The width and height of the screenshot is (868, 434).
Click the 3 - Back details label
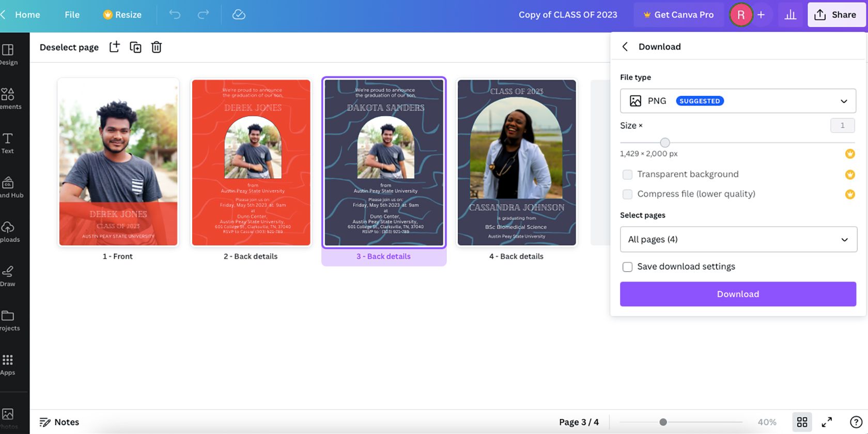coord(383,256)
